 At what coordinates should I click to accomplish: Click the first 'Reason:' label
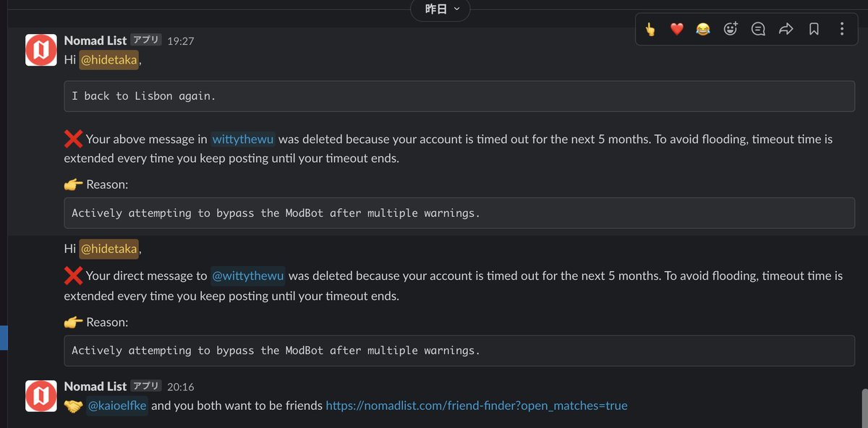click(x=107, y=184)
